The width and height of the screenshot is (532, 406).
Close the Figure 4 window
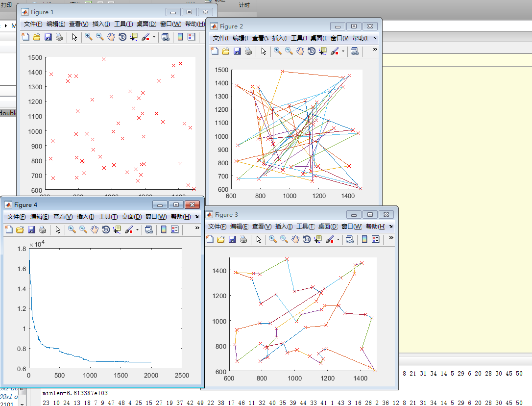pyautogui.click(x=193, y=204)
